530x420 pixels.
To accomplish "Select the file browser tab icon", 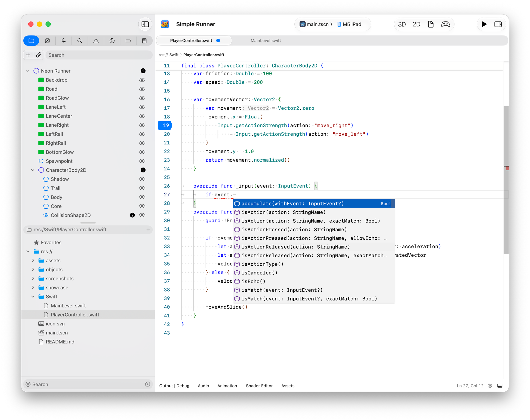I will (x=31, y=41).
